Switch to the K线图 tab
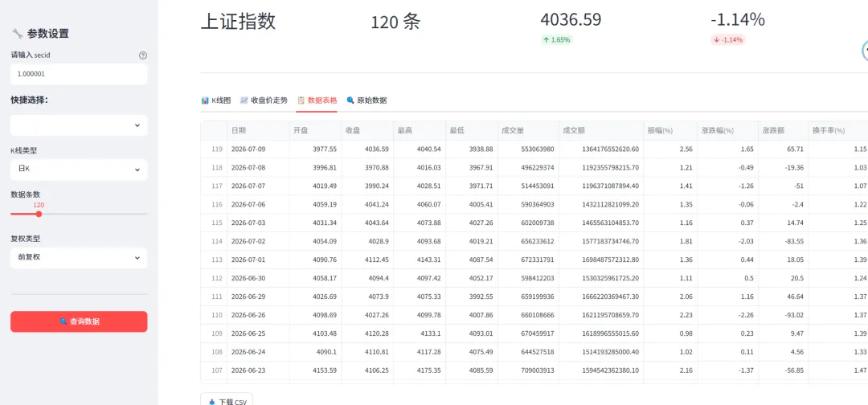 coord(216,100)
